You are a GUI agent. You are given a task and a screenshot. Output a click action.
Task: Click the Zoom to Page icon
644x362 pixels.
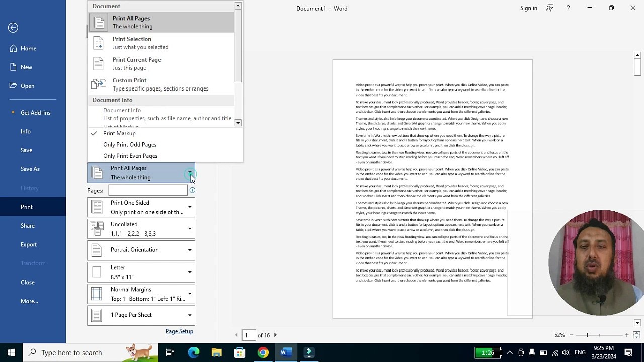[x=636, y=335]
